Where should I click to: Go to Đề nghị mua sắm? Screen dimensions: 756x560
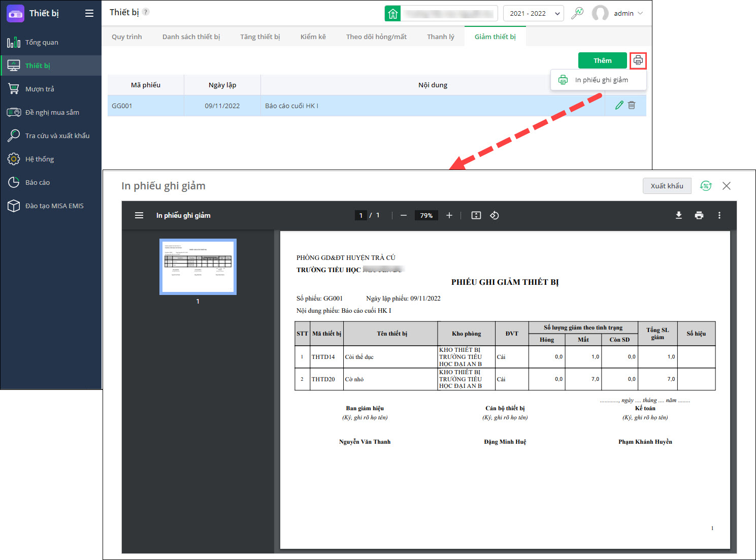pos(51,112)
